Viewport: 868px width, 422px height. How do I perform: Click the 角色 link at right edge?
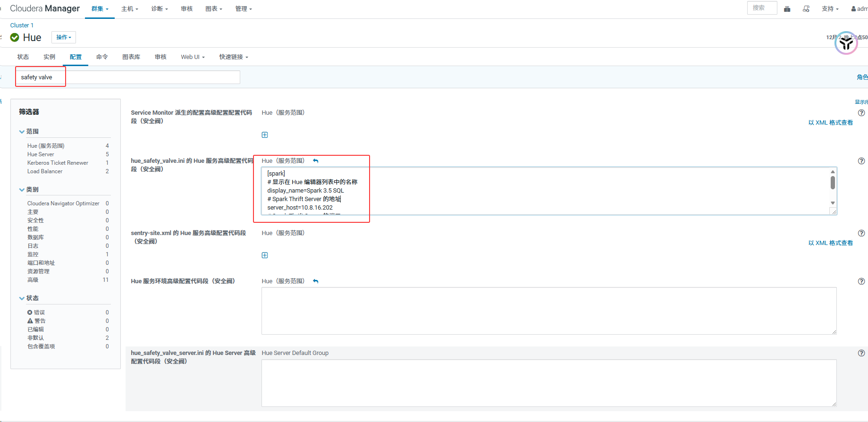[x=862, y=77]
